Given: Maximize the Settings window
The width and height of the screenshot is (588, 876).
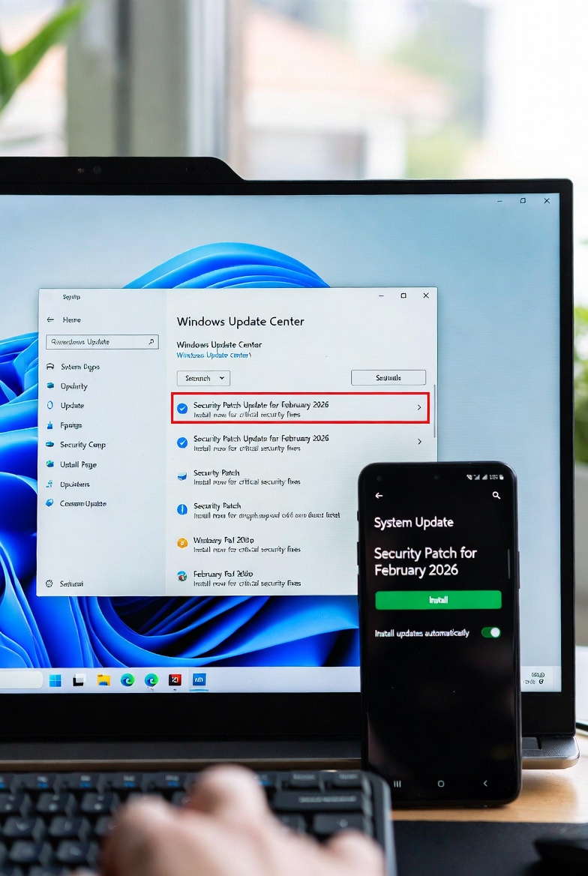Looking at the screenshot, I should pyautogui.click(x=403, y=295).
